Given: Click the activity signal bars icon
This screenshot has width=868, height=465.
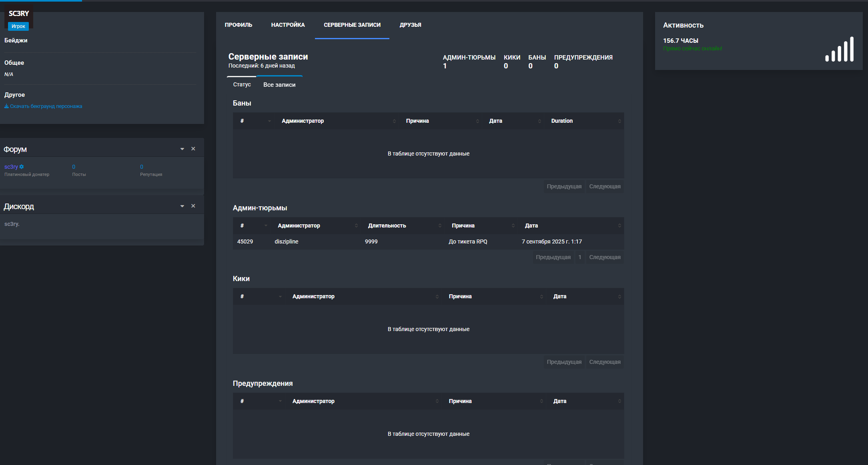Looking at the screenshot, I should [x=839, y=49].
